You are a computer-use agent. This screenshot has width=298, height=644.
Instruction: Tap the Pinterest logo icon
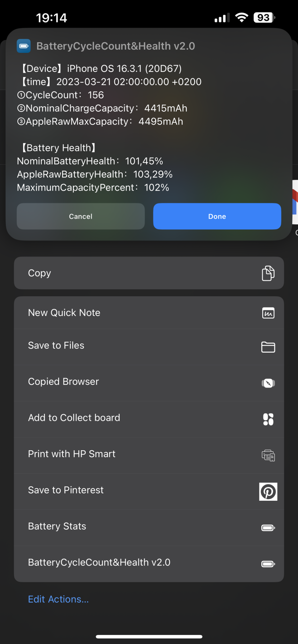pyautogui.click(x=268, y=491)
